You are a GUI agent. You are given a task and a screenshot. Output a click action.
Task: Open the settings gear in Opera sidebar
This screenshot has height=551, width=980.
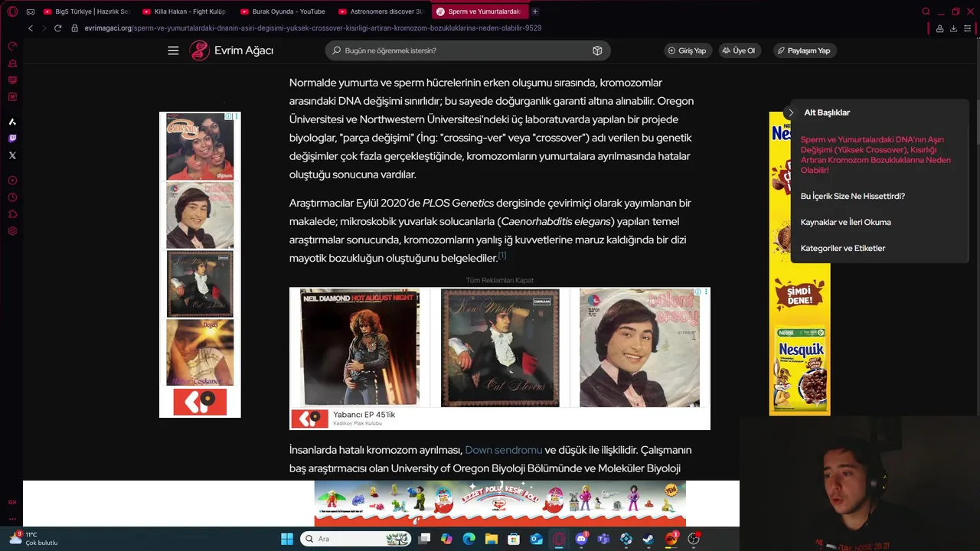coord(12,231)
